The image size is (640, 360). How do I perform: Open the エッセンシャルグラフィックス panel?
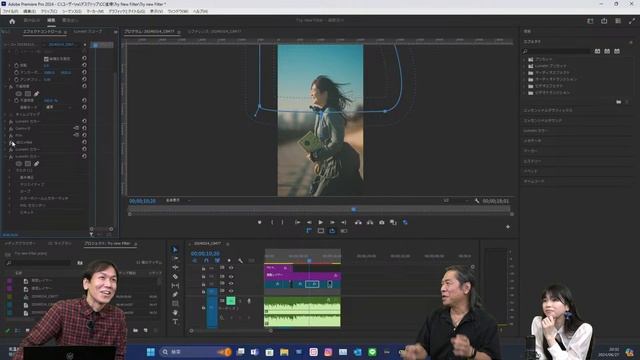click(x=548, y=110)
